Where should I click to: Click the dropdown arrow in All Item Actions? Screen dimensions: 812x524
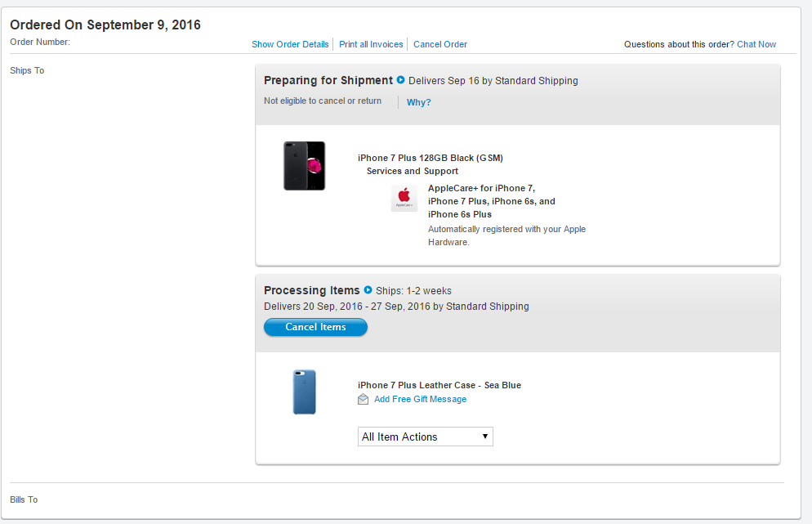point(484,437)
